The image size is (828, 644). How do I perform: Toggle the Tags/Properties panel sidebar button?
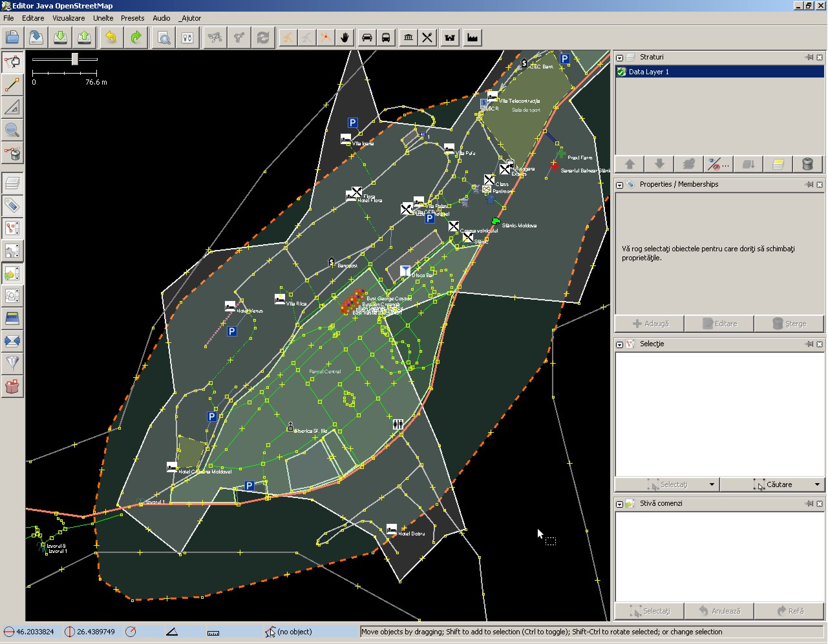click(12, 205)
